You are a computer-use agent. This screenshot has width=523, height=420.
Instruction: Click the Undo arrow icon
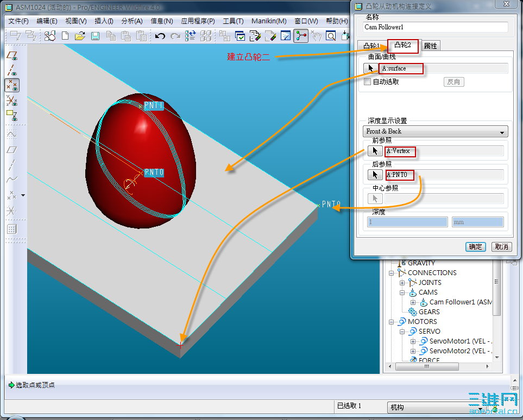160,36
